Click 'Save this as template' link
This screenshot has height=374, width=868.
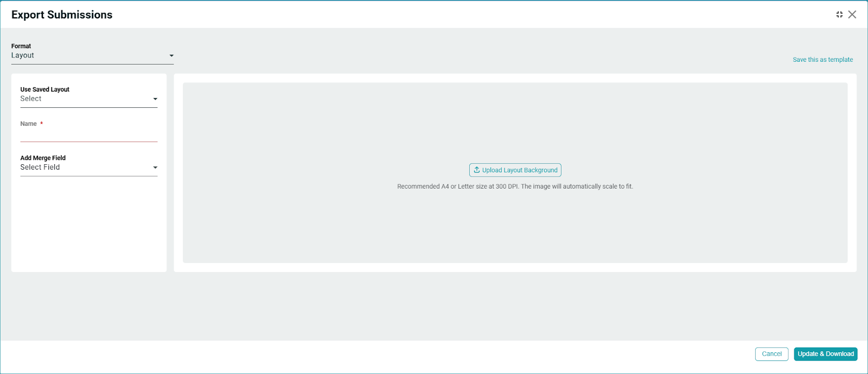click(822, 60)
